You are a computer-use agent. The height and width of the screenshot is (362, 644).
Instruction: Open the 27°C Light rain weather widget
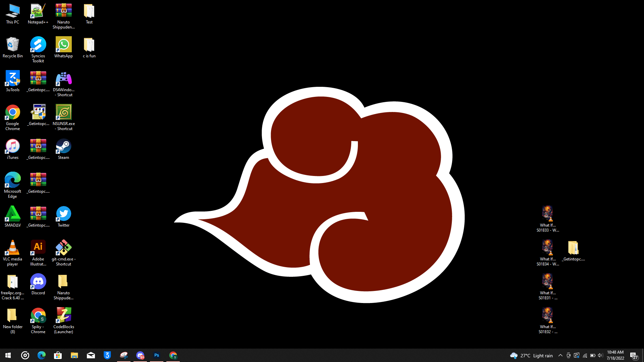coord(531,355)
